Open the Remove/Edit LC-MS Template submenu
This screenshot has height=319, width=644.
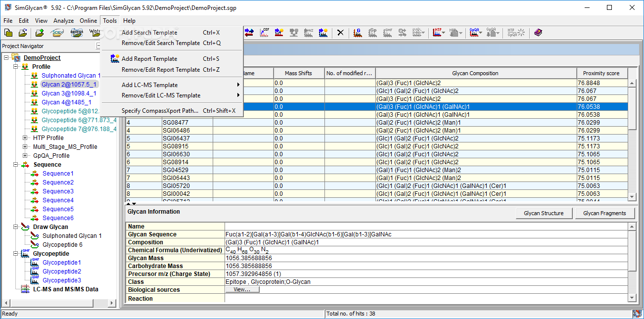coord(172,95)
